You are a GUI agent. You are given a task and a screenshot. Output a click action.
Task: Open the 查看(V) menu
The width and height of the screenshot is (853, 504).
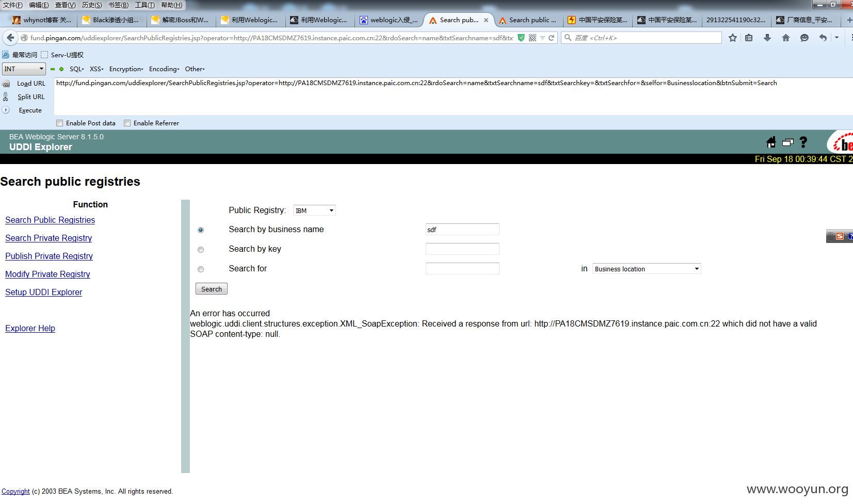(65, 5)
